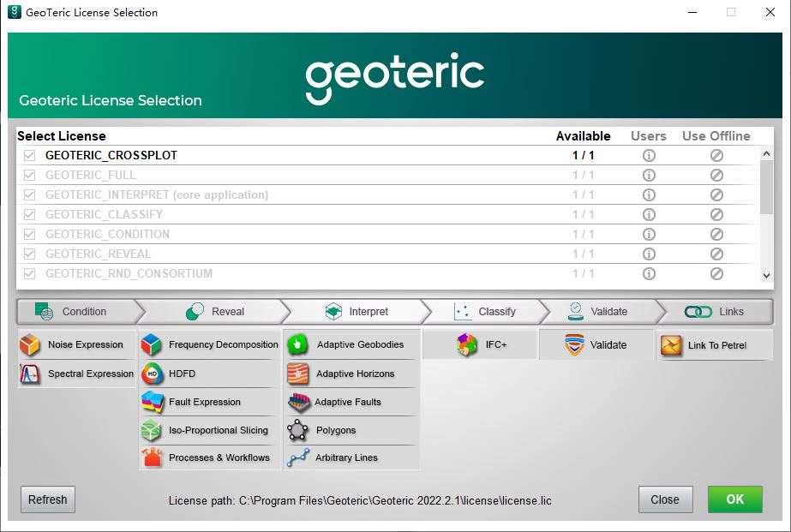Click the Users column header
This screenshot has height=532, width=791.
point(649,136)
